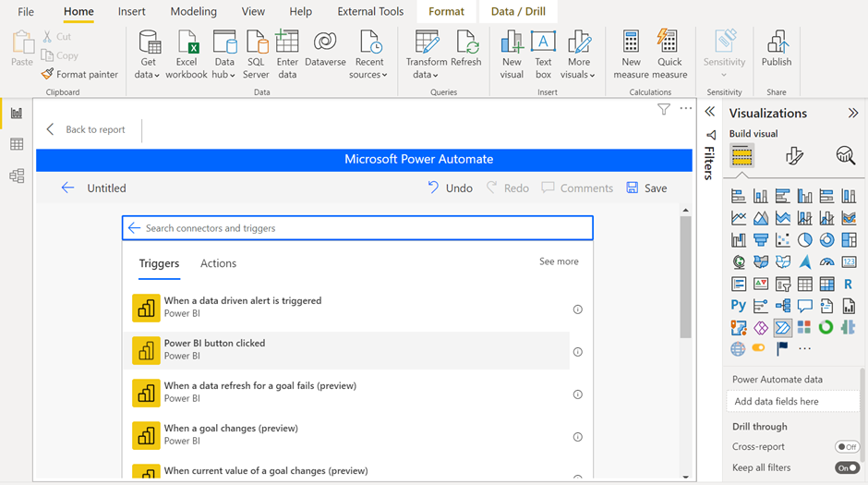Image resolution: width=868 pixels, height=485 pixels.
Task: Undo the last flow change
Action: [450, 188]
